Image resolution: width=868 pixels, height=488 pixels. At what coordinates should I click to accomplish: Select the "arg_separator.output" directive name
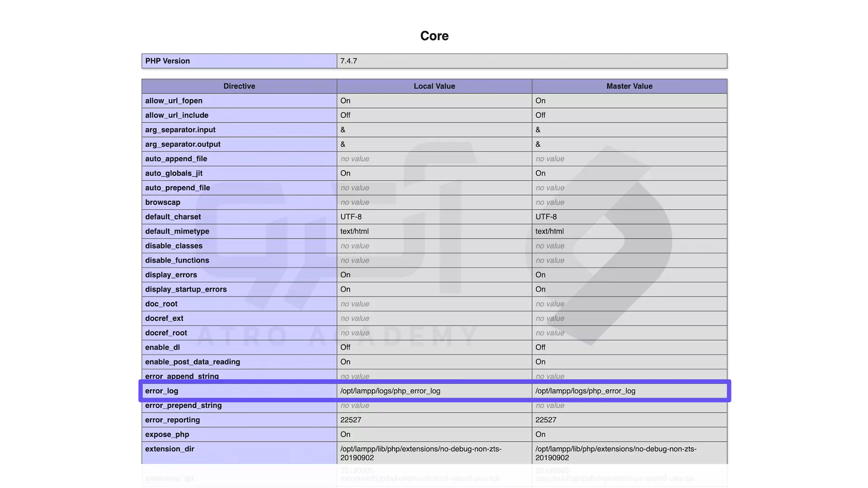click(x=183, y=144)
